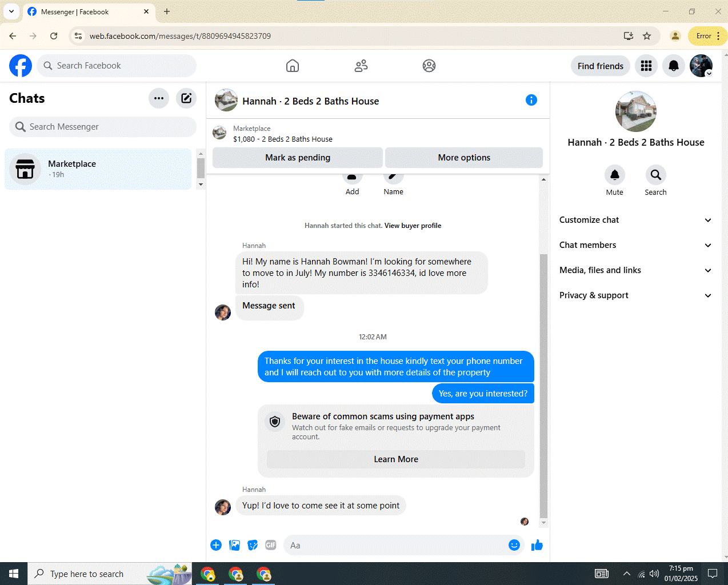
Task: Bookmark this page with star icon
Action: pos(647,36)
